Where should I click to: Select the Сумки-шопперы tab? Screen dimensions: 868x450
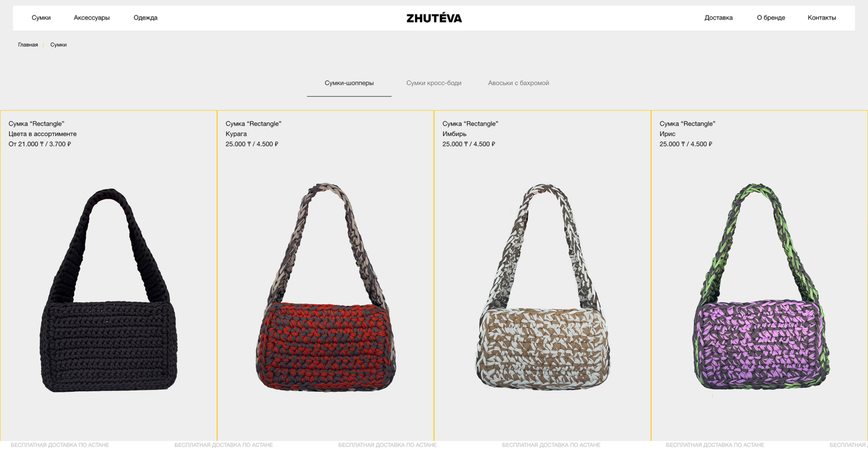click(x=349, y=83)
